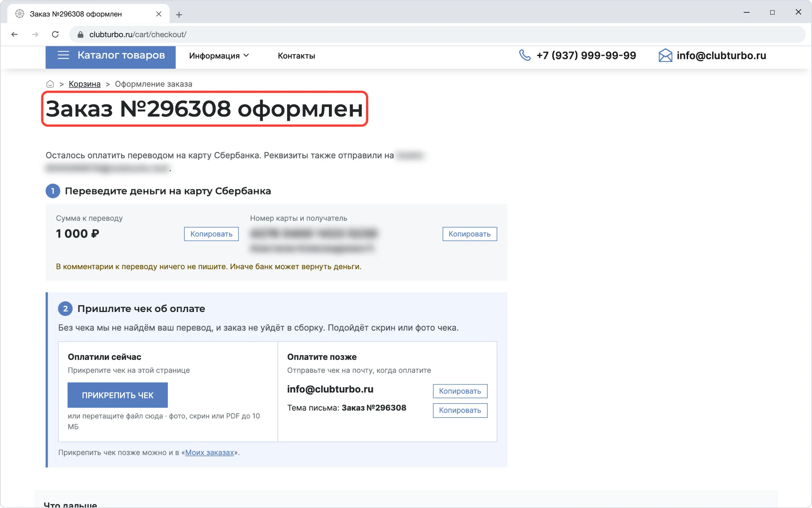Click the hamburger catalog menu icon
Screen dimensions: 812x508
(63, 55)
